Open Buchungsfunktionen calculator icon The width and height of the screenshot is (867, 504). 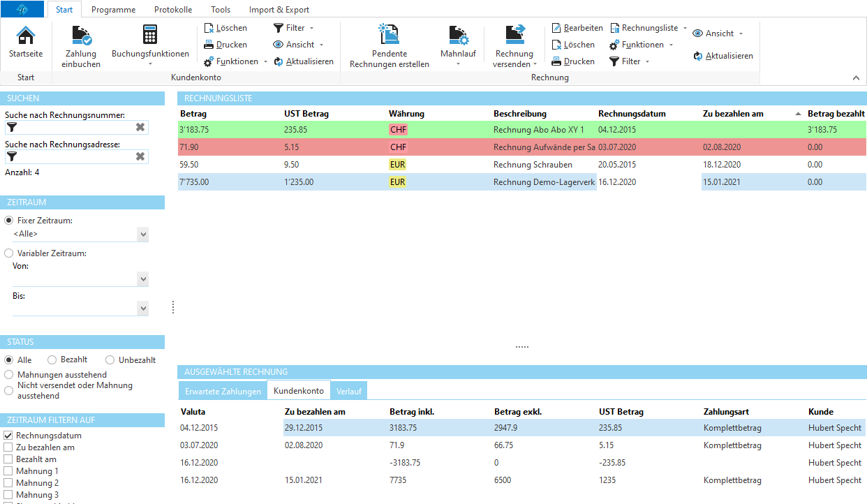150,36
